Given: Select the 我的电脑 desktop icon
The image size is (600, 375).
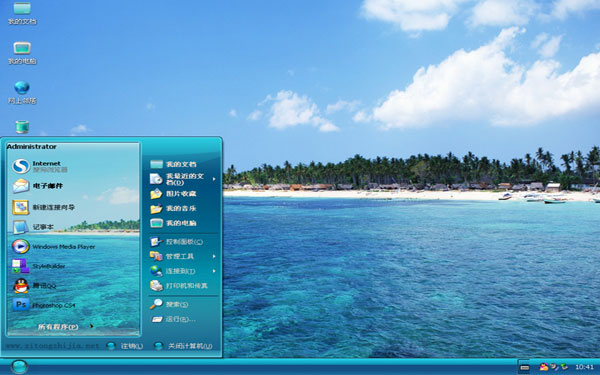Looking at the screenshot, I should [22, 53].
